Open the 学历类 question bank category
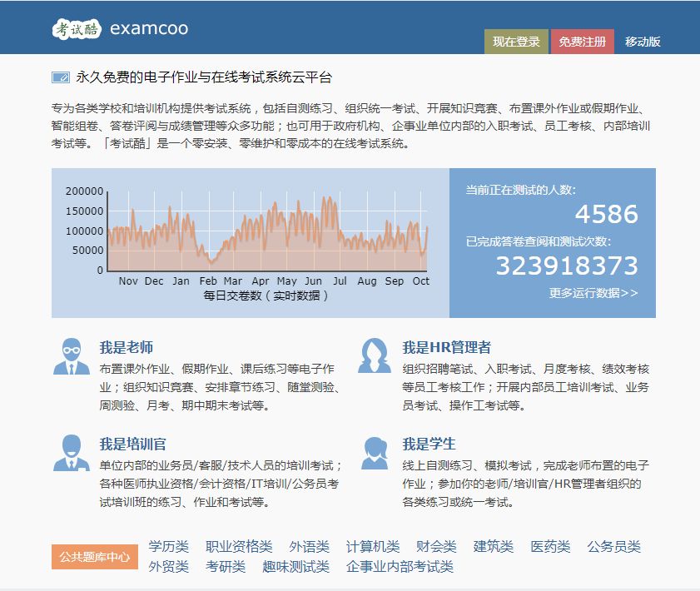The width and height of the screenshot is (700, 591). point(166,547)
